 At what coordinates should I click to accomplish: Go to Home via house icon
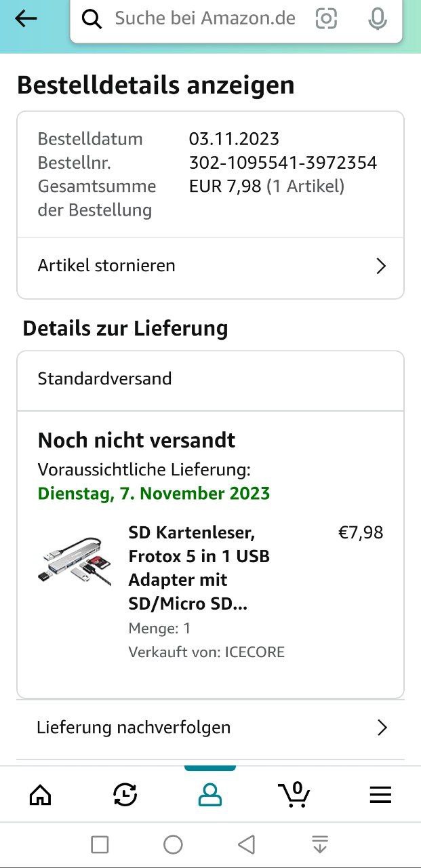pyautogui.click(x=41, y=794)
